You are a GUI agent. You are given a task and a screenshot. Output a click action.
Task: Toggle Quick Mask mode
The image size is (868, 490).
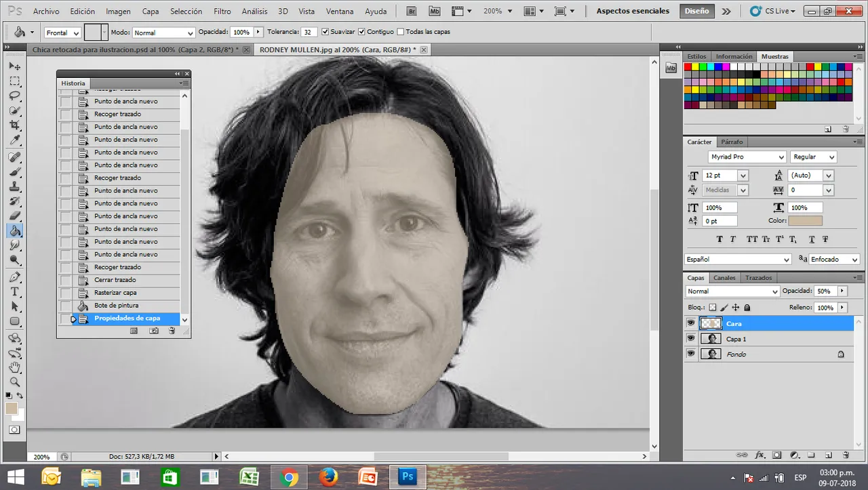[15, 430]
